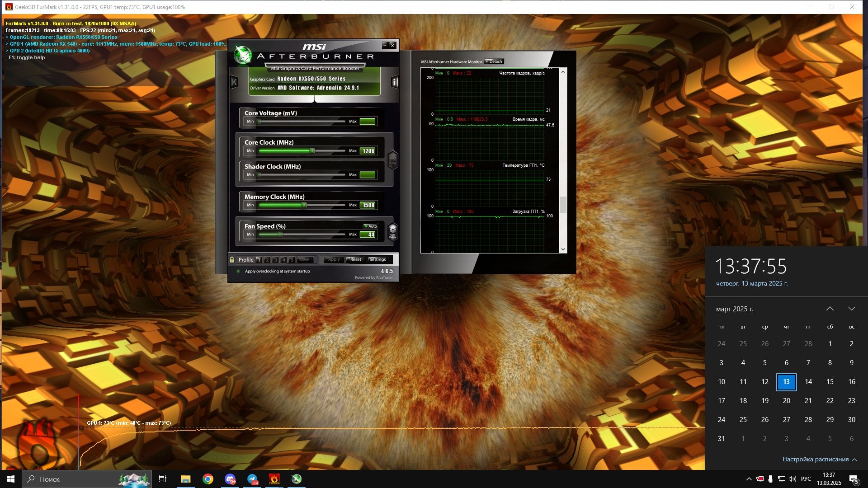Adjust the Memory Clock slider handle
The image size is (868, 488).
[x=304, y=205]
